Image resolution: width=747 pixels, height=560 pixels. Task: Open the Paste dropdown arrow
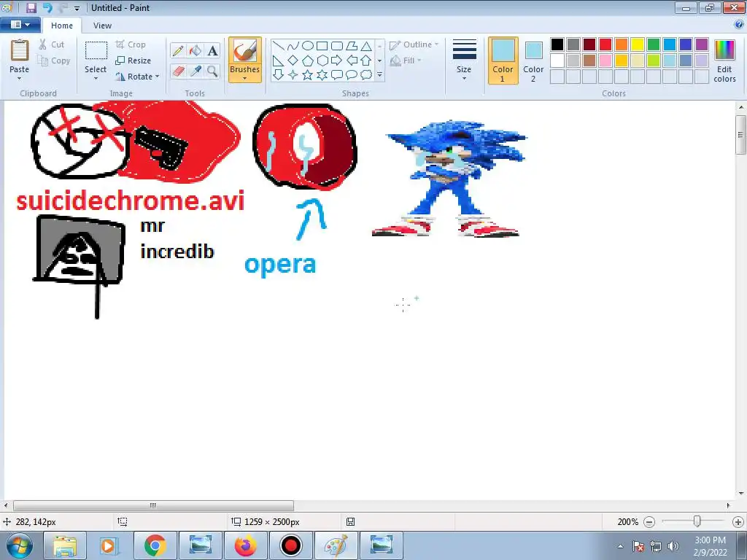pos(19,79)
